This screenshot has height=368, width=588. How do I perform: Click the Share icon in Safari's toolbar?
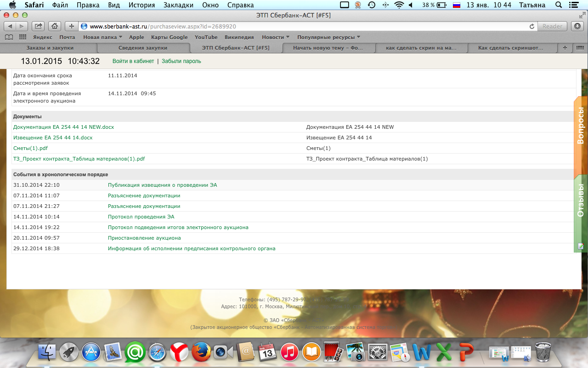(39, 26)
